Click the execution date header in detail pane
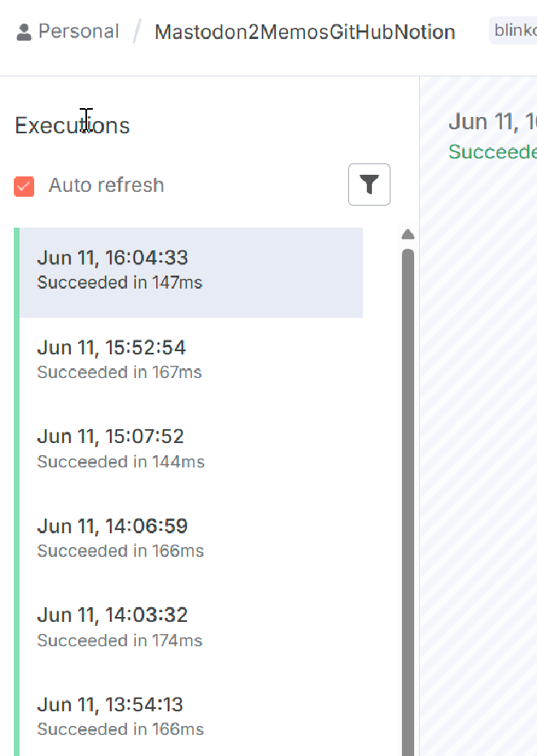This screenshot has width=537, height=756. [x=492, y=122]
